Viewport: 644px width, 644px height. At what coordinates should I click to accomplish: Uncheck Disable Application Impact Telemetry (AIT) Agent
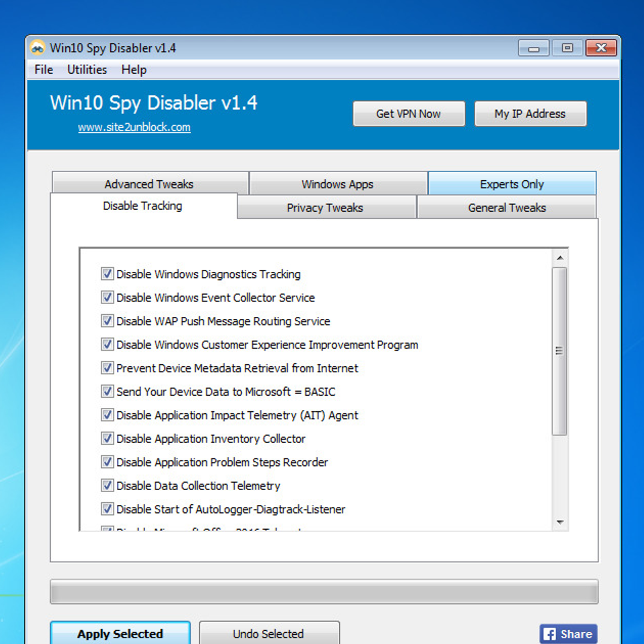[107, 415]
